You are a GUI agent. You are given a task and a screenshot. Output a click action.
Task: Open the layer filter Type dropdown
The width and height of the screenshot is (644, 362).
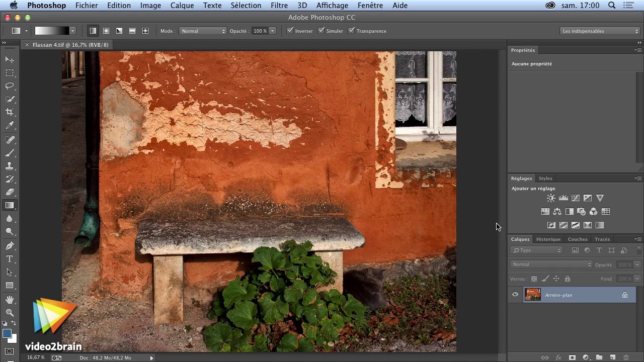click(536, 250)
